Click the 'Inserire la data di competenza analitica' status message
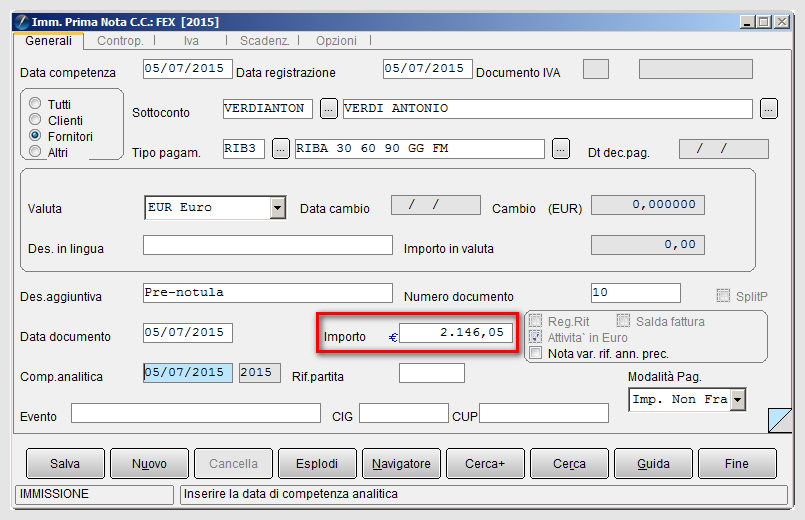Image resolution: width=805 pixels, height=520 pixels. [x=291, y=494]
